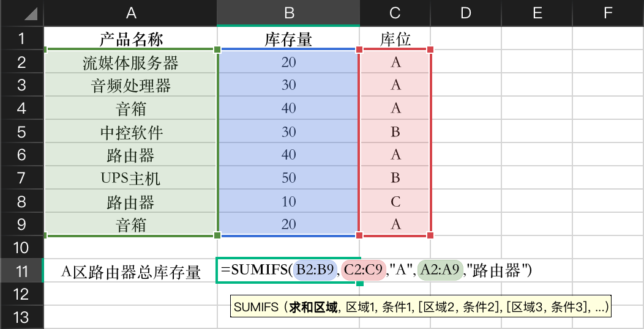Image resolution: width=644 pixels, height=329 pixels.
Task: Select column C header
Action: (x=395, y=13)
